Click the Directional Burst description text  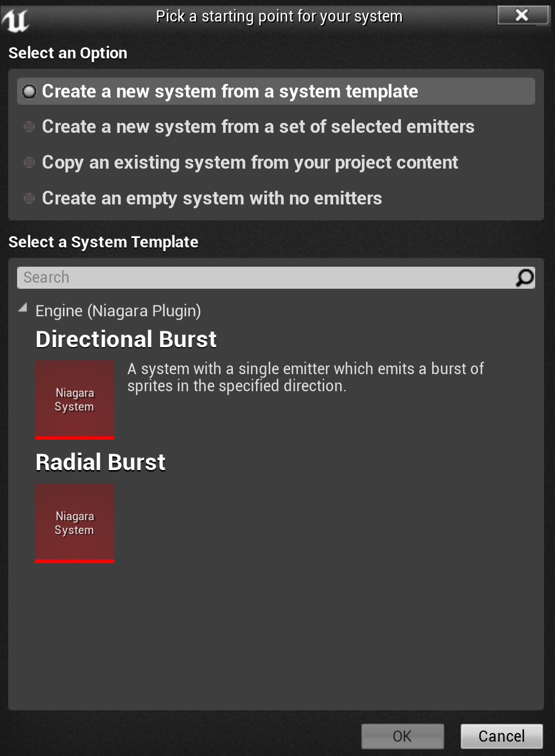[x=305, y=377]
